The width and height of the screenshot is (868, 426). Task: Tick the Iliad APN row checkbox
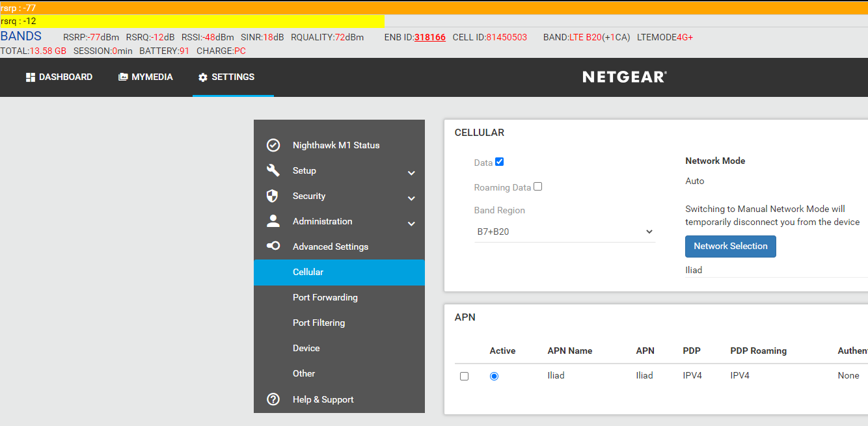click(x=464, y=376)
